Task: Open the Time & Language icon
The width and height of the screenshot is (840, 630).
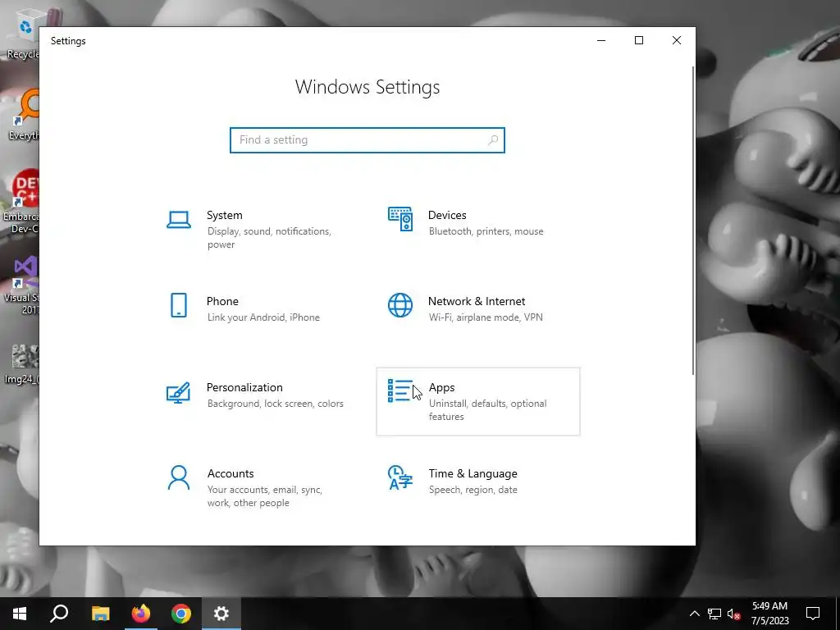Action: tap(400, 478)
